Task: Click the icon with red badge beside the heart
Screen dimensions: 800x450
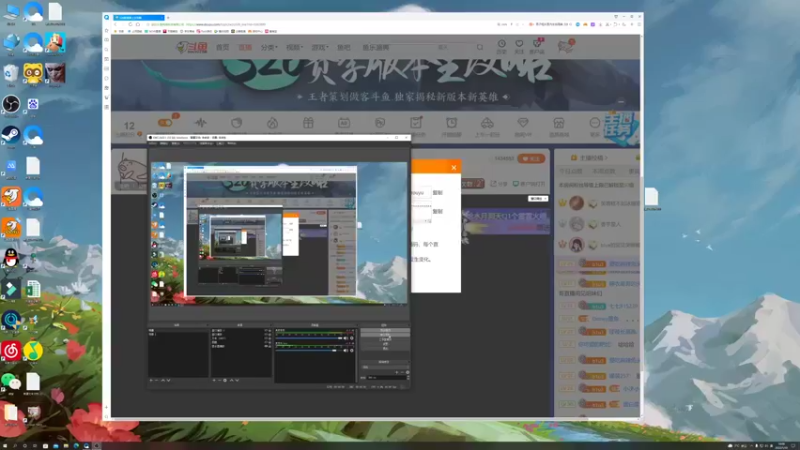Action: pyautogui.click(x=537, y=46)
